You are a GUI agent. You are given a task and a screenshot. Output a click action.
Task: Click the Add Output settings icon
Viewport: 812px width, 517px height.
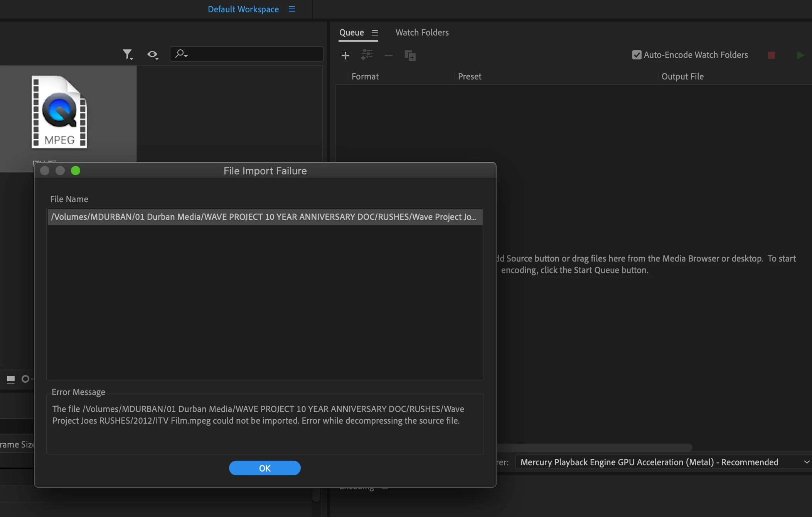[367, 55]
